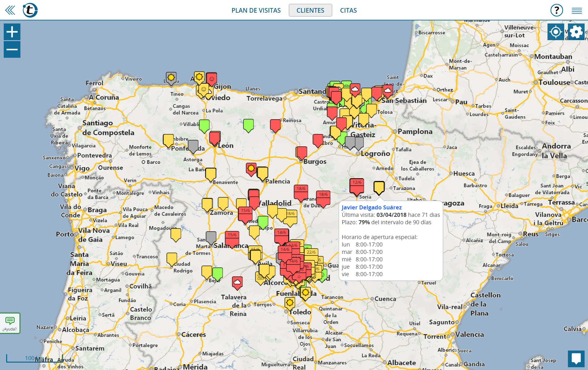Select the 12/6 red marker near Soria
Viewport: 588px width, 370px height.
[356, 186]
